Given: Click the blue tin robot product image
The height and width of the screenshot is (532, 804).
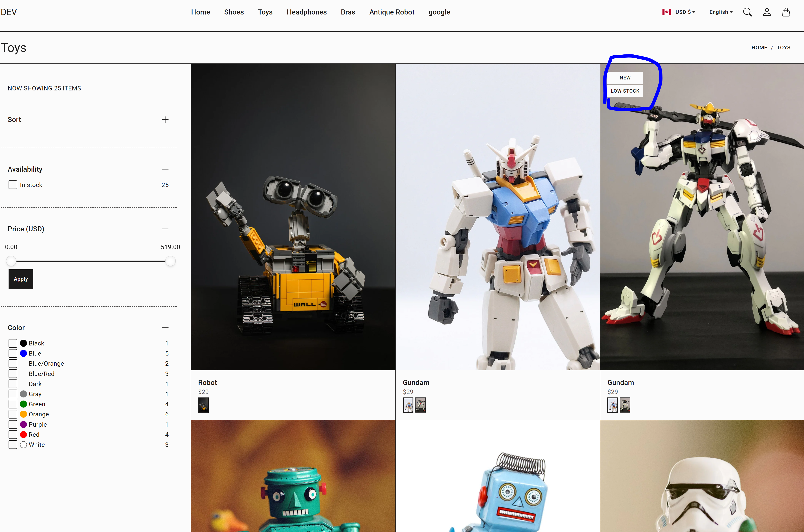Looking at the screenshot, I should 498,476.
